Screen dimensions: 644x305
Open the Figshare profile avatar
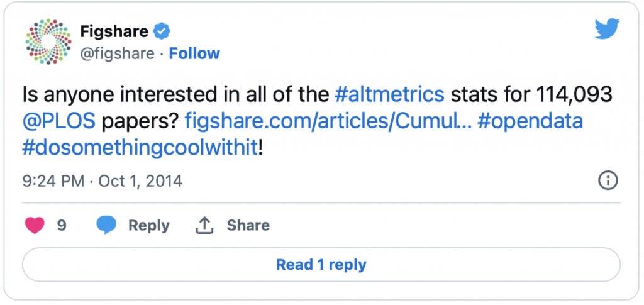48,42
